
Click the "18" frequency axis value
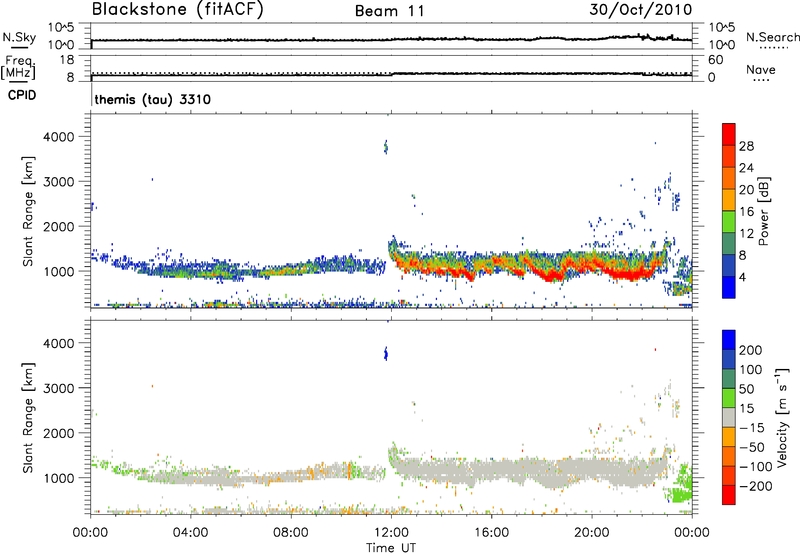(67, 60)
